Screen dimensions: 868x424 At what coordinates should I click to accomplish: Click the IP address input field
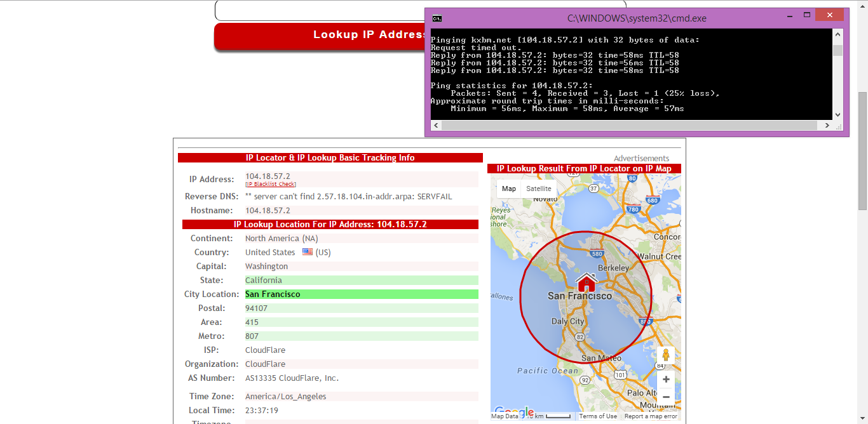tap(318, 10)
